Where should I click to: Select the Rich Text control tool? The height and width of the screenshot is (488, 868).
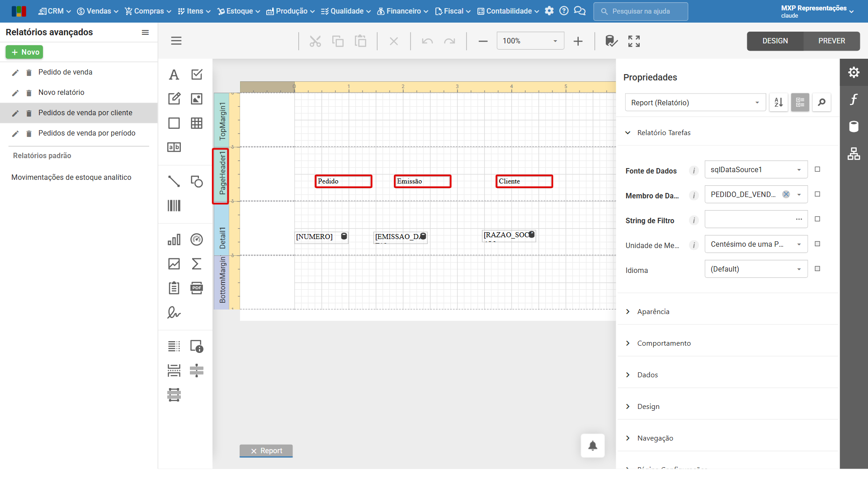[x=174, y=99]
